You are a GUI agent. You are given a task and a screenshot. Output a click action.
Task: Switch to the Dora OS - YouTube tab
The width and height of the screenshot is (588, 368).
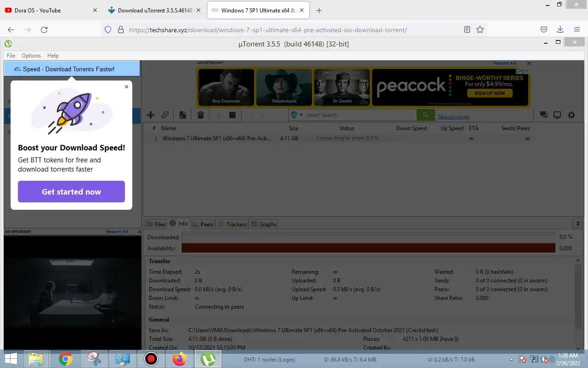click(51, 10)
